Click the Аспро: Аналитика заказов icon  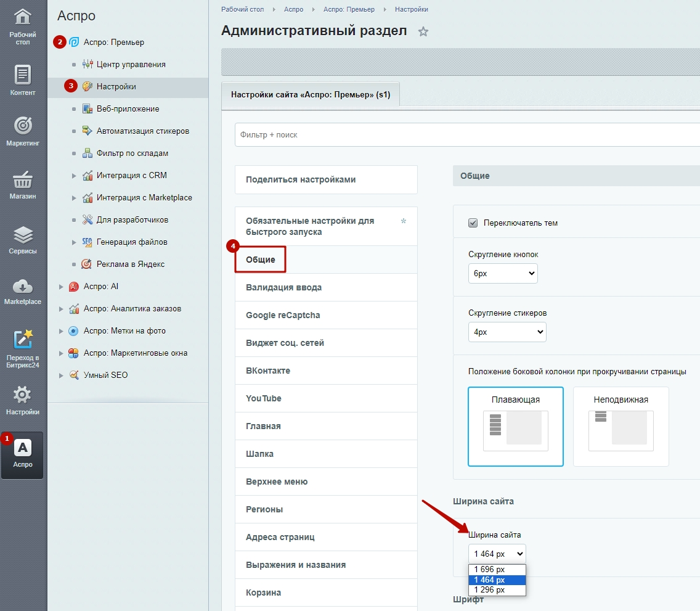tap(74, 309)
